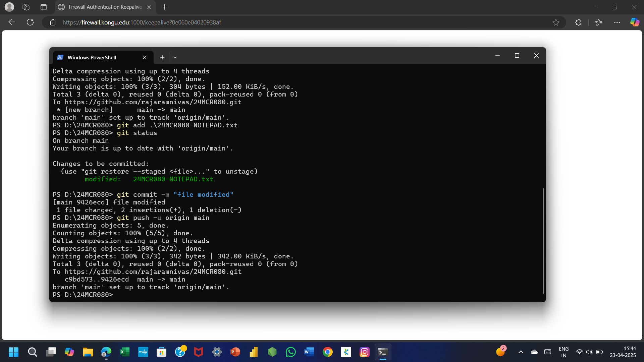
Task: Click the github.com/rajaramnivas/24MCR080.git URL in last push output
Action: click(153, 272)
